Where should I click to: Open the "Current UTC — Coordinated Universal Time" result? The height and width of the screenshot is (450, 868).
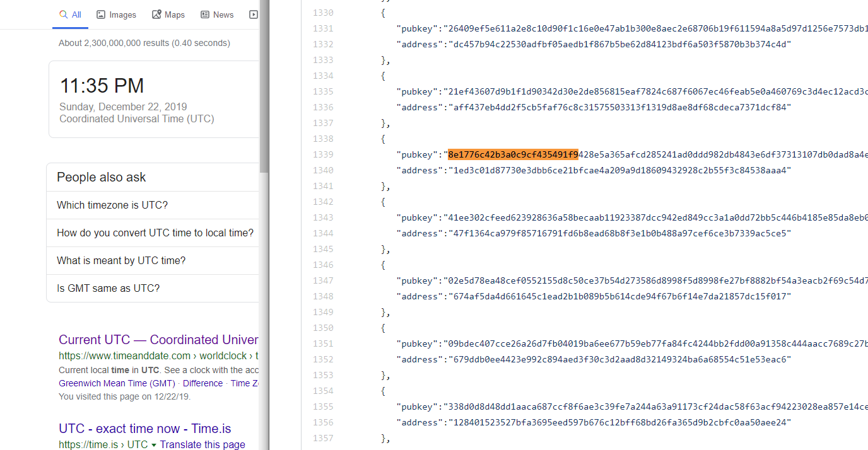158,340
